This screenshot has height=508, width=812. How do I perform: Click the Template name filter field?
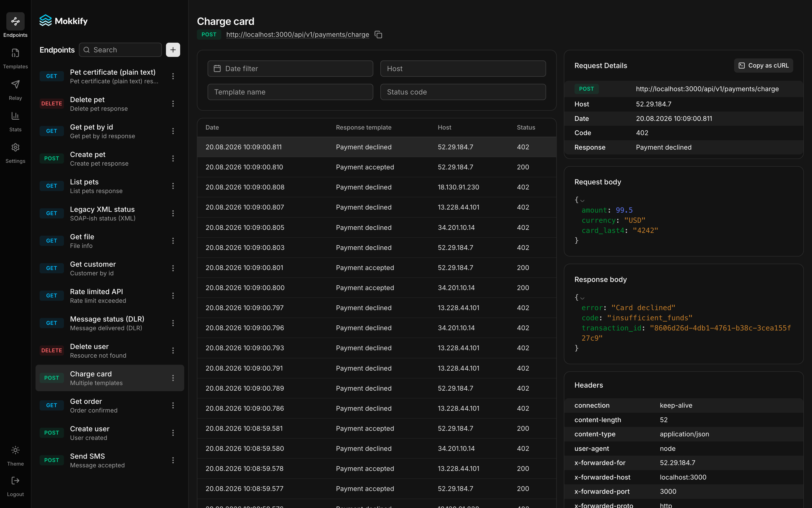click(x=290, y=92)
